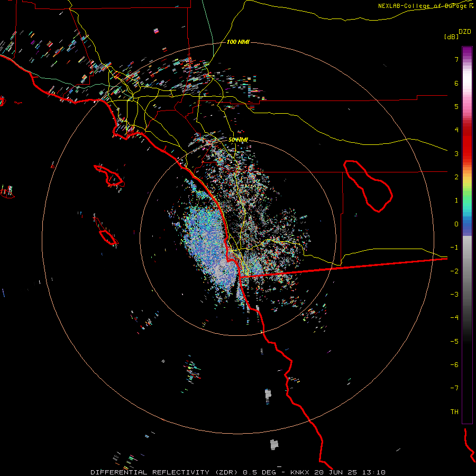Select the -3 dB tick label
The width and height of the screenshot is (476, 476).
454,295
